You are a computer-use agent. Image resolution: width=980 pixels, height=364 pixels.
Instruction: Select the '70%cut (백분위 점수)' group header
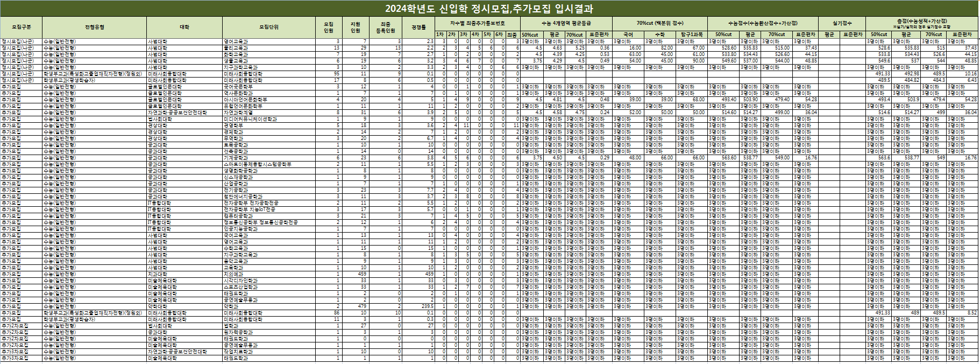(659, 24)
